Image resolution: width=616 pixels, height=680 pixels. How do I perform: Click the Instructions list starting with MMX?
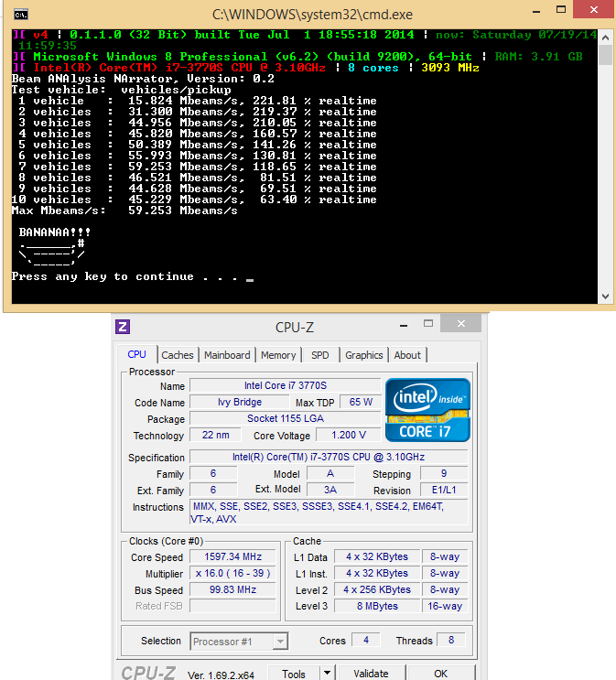329,513
